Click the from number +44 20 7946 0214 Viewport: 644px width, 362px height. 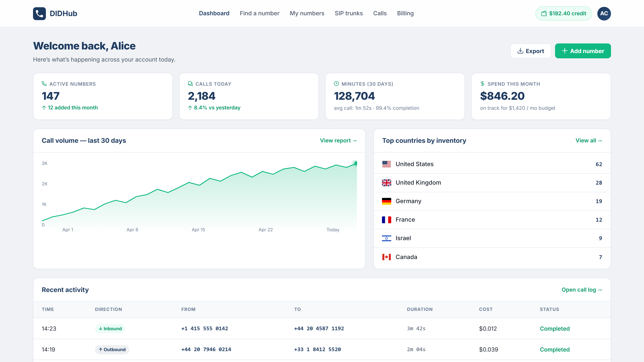click(206, 350)
